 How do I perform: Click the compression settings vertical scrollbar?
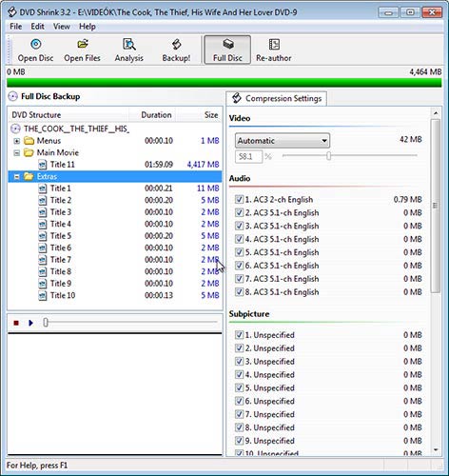tap(436, 206)
